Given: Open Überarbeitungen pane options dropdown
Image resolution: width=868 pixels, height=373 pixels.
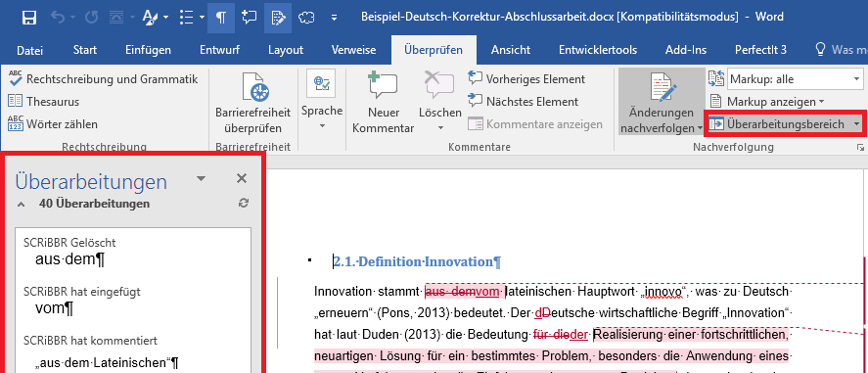Looking at the screenshot, I should coord(201,178).
